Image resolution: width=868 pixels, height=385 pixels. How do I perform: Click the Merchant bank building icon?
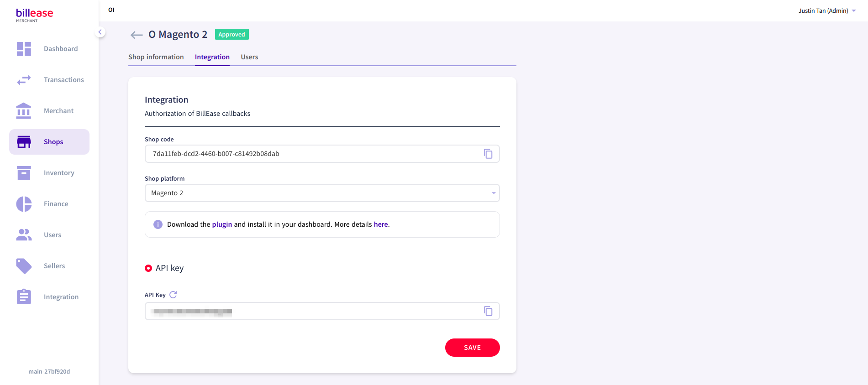pyautogui.click(x=24, y=111)
